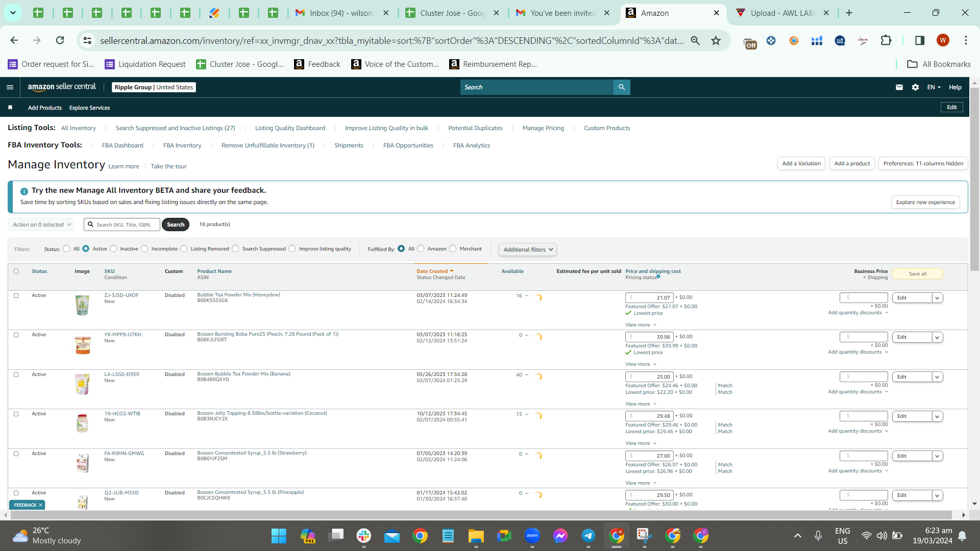The image size is (980, 551).
Task: Click the Save all button
Action: coord(917,274)
